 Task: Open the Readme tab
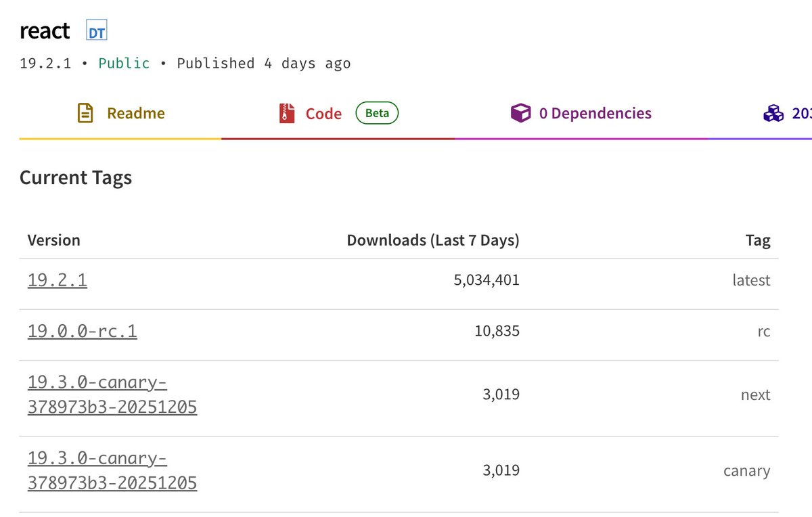[x=120, y=114]
